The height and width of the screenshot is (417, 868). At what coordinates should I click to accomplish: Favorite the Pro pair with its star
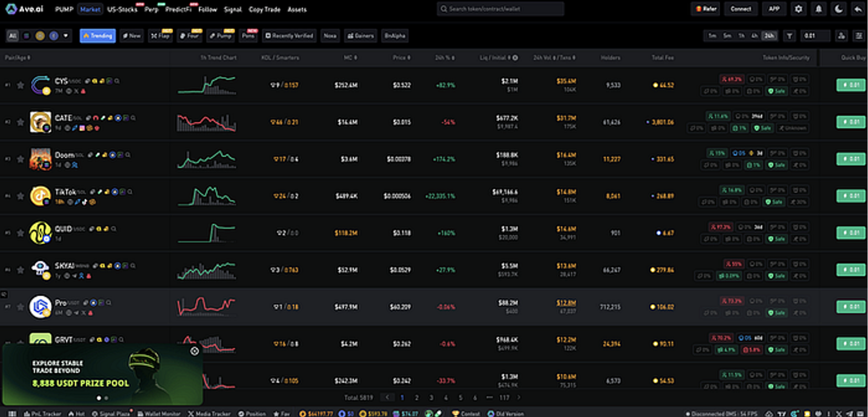[20, 307]
